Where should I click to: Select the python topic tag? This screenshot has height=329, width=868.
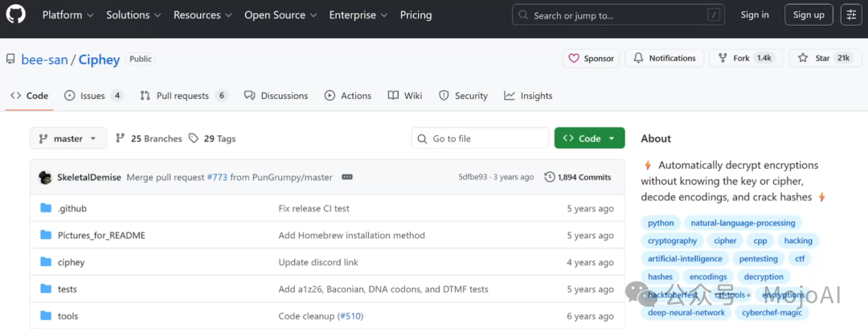click(x=661, y=223)
